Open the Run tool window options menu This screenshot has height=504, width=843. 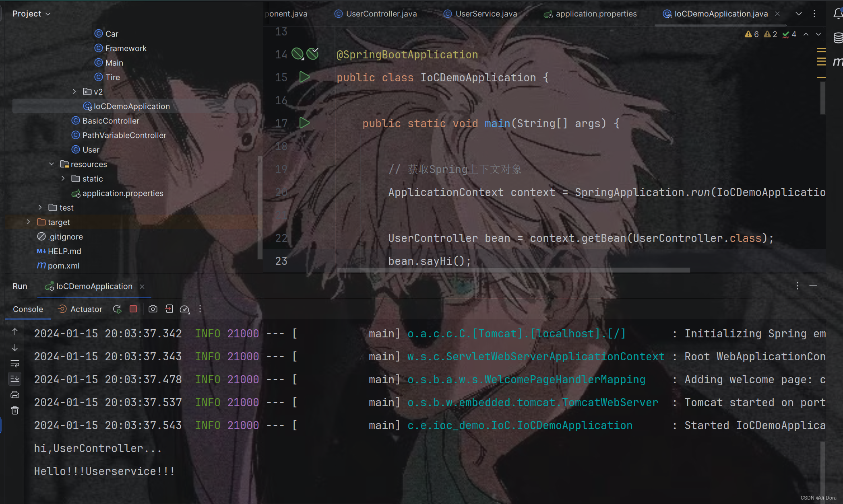pyautogui.click(x=797, y=286)
